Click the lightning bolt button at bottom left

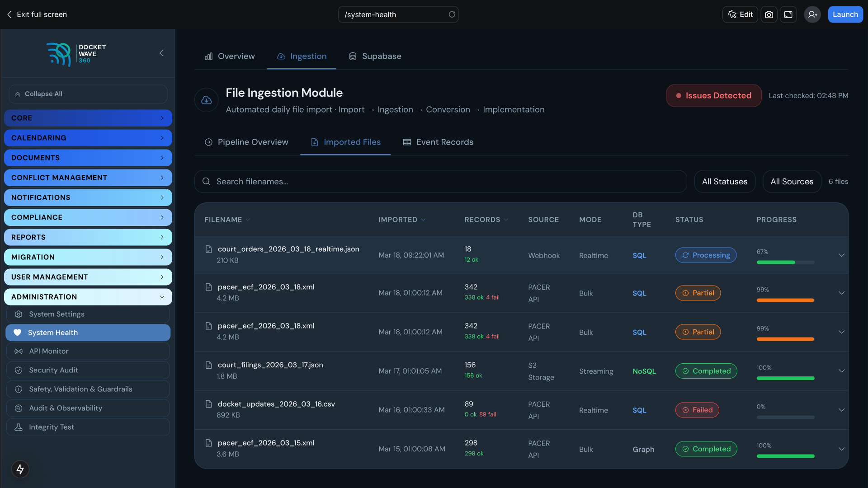point(20,469)
